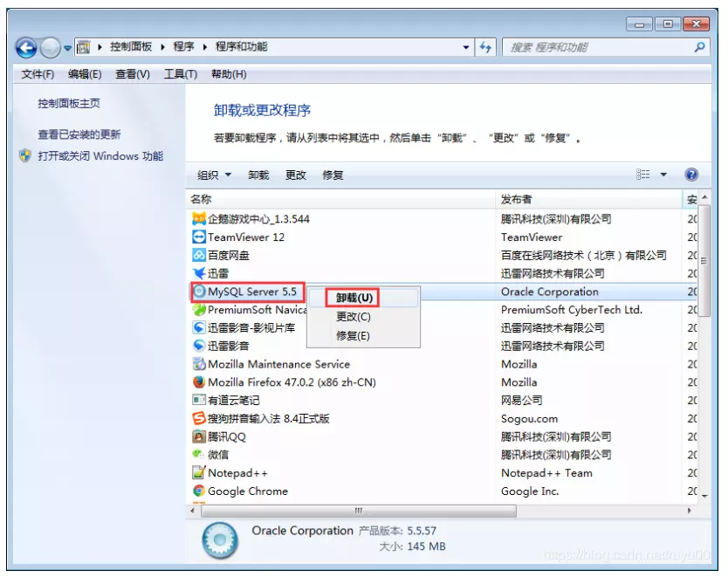The image size is (728, 577).
Task: Open the 工具(T) menu
Action: pos(181,74)
